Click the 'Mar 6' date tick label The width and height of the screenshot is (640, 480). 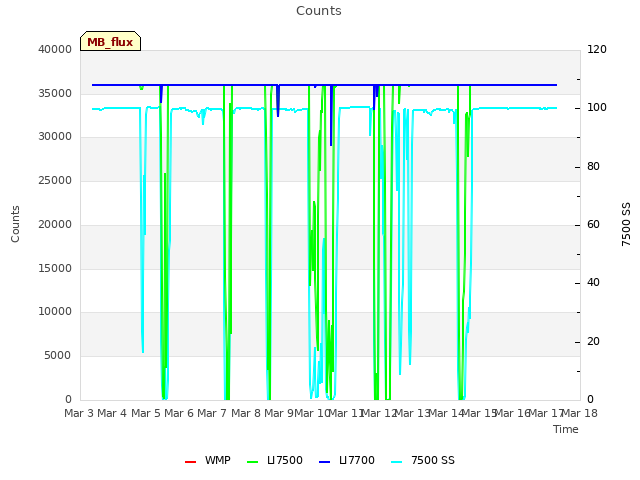179,413
